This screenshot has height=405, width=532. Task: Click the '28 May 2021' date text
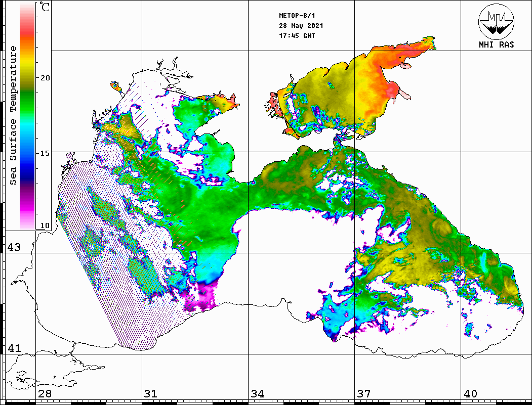(x=301, y=26)
